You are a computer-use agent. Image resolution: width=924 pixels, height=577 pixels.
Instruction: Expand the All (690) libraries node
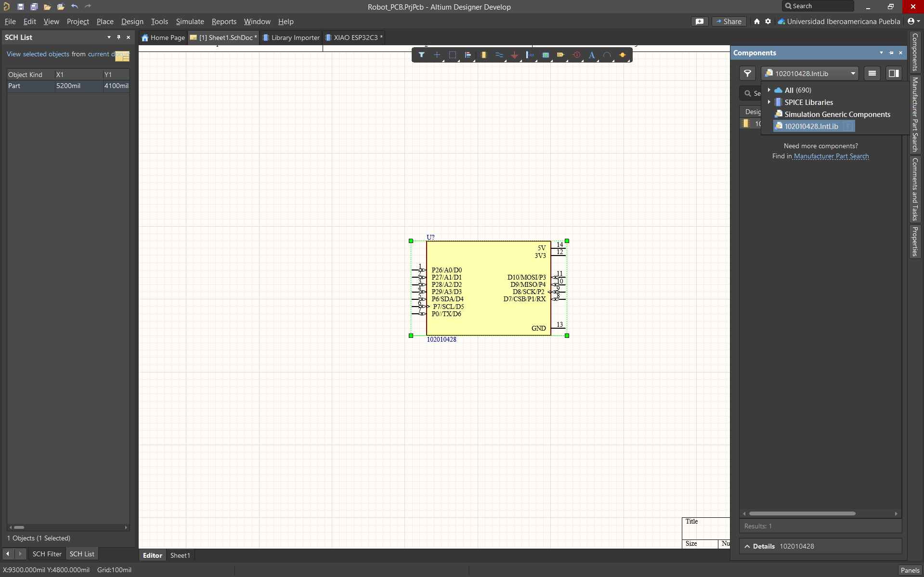point(769,90)
